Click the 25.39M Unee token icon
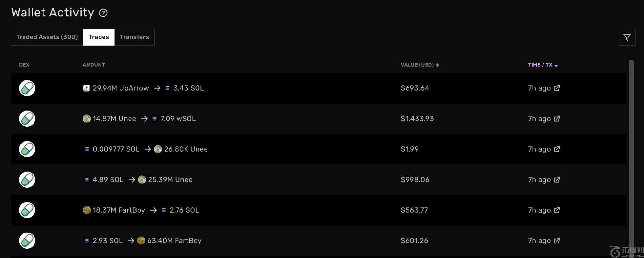 click(x=142, y=180)
